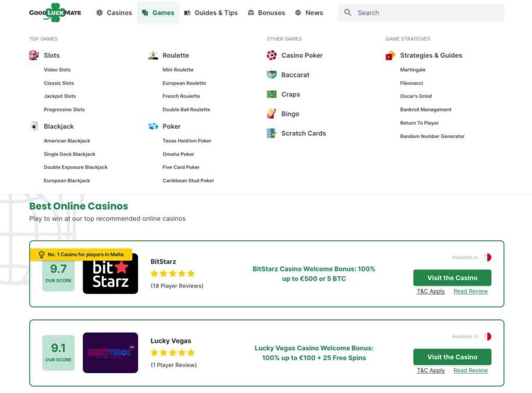Open Baccarat text link

pos(295,75)
